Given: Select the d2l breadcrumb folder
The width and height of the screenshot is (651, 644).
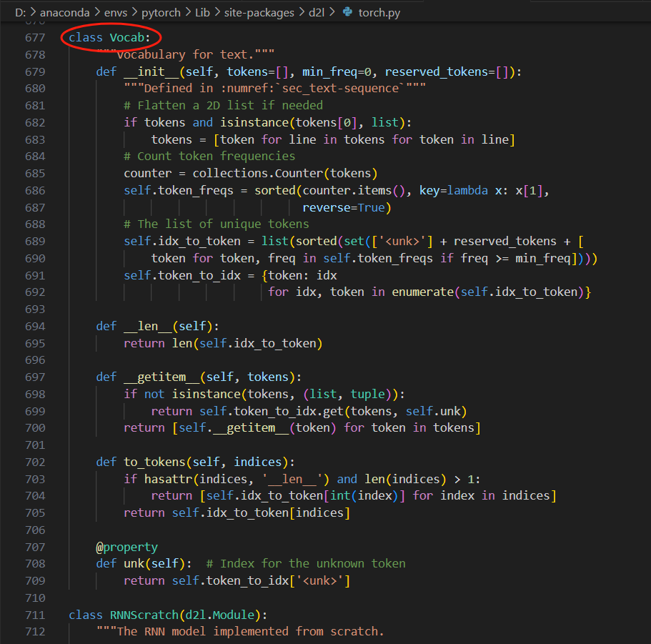Looking at the screenshot, I should [317, 12].
